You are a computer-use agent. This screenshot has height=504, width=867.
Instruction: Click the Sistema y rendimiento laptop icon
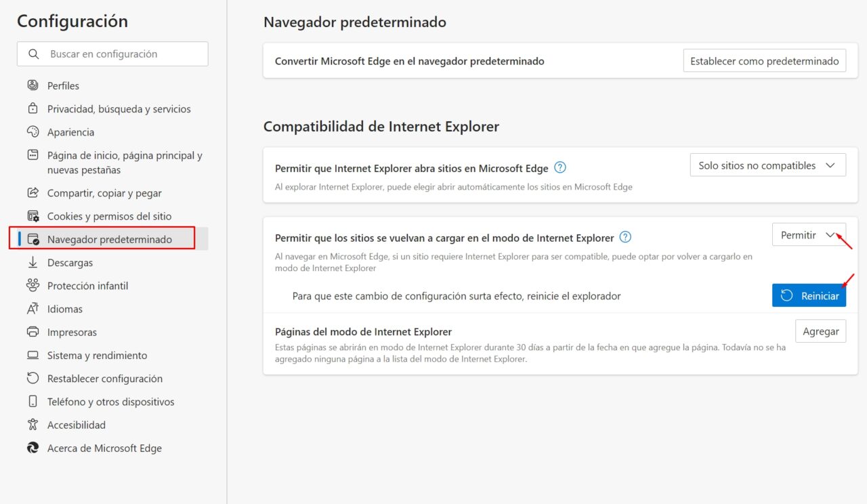(33, 355)
